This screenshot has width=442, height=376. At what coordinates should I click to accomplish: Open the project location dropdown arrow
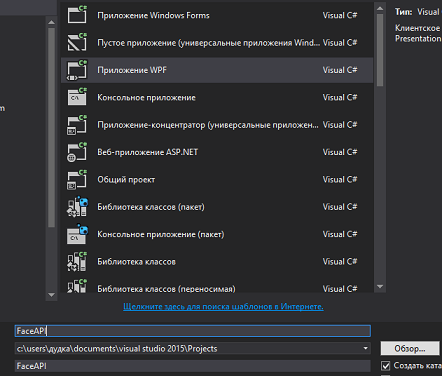[x=365, y=348]
